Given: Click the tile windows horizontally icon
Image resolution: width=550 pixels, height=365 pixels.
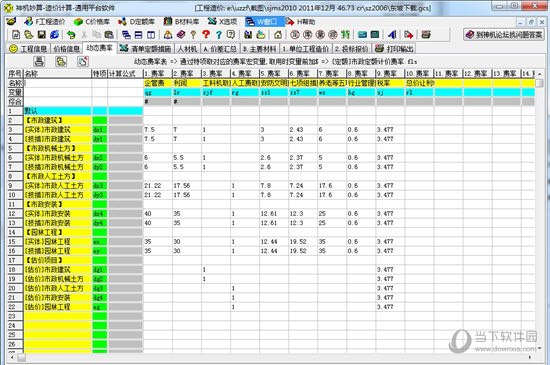Looking at the screenshot, I should tap(139, 34).
